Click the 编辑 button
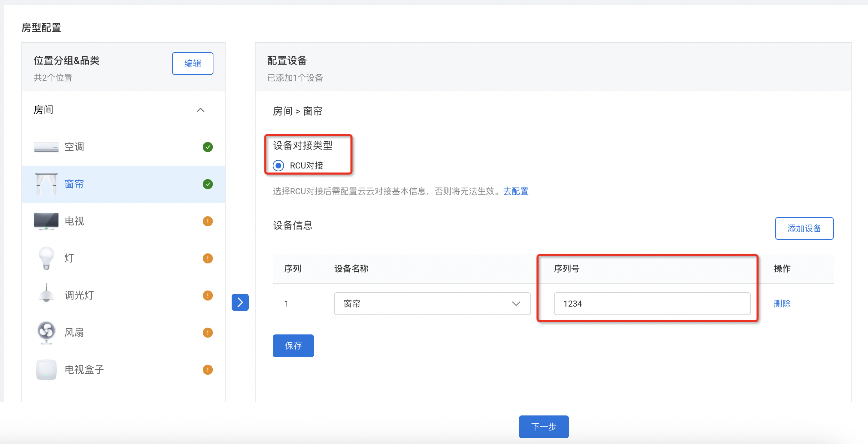This screenshot has width=868, height=444. click(x=193, y=64)
